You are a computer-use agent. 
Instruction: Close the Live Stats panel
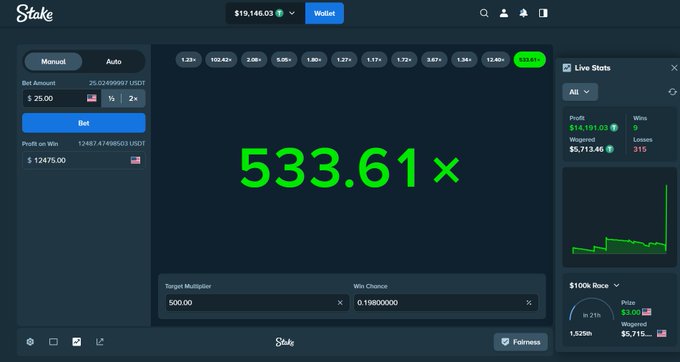pyautogui.click(x=674, y=68)
